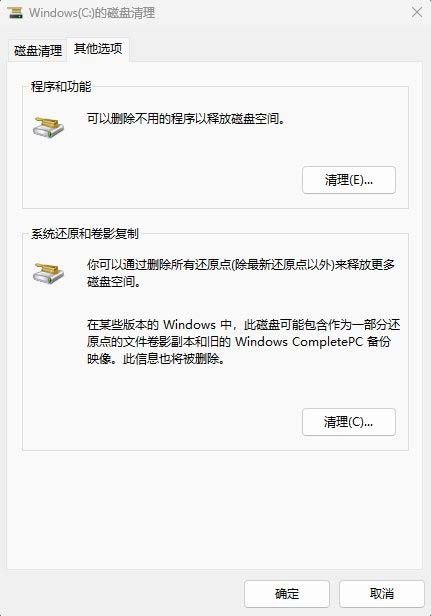Delete old restore points via 清理(C)... button
The image size is (431, 616).
point(348,422)
